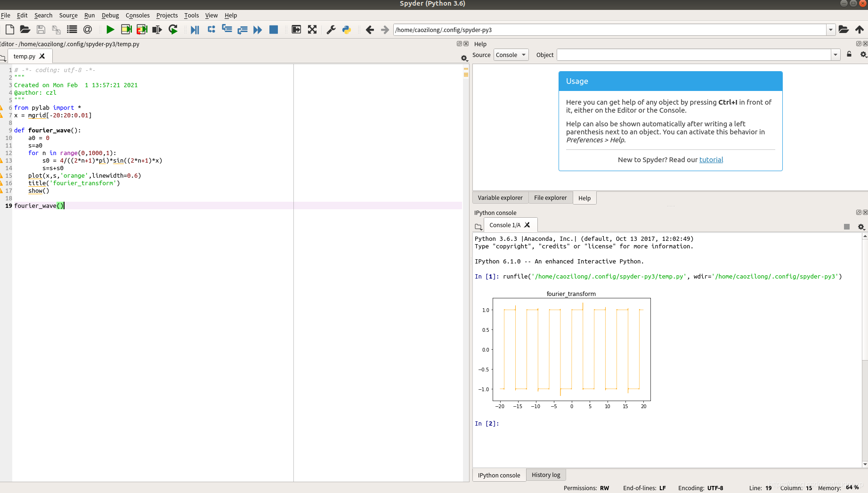This screenshot has height=493, width=868.
Task: Open the Edit menu
Action: 22,15
